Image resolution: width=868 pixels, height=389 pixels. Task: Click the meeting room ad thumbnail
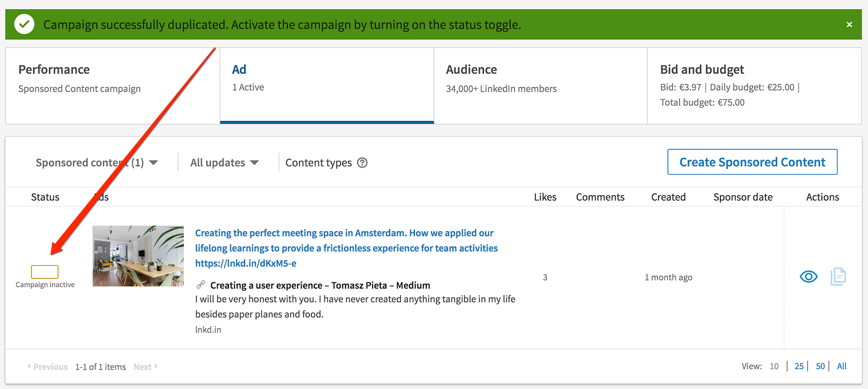[138, 256]
